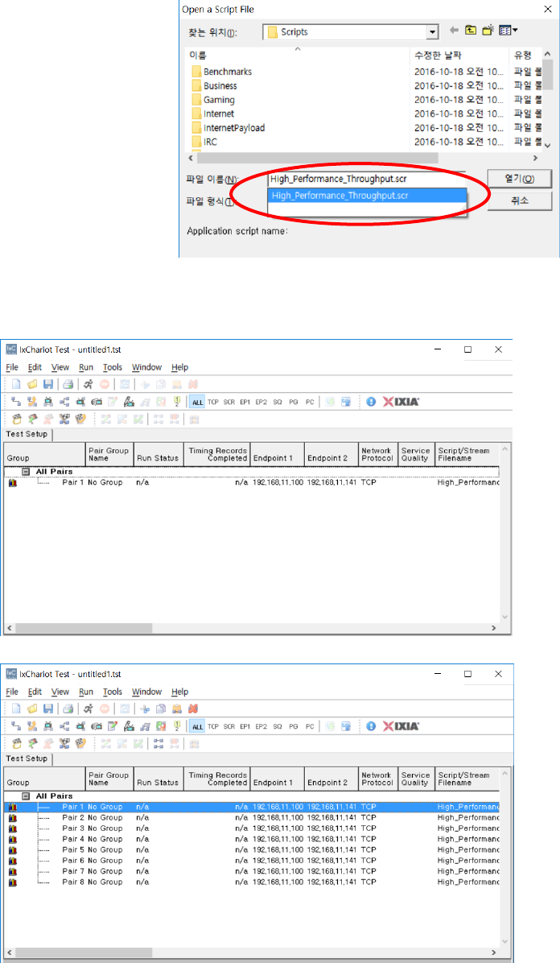The width and height of the screenshot is (560, 963).
Task: Click Run (running man) icon in eight-pair IxChariot window
Action: coord(89,709)
